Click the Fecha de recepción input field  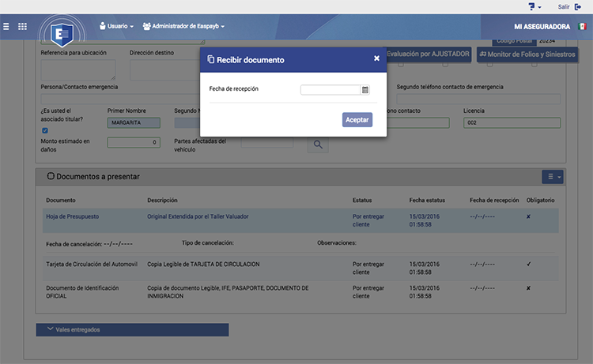pos(330,90)
